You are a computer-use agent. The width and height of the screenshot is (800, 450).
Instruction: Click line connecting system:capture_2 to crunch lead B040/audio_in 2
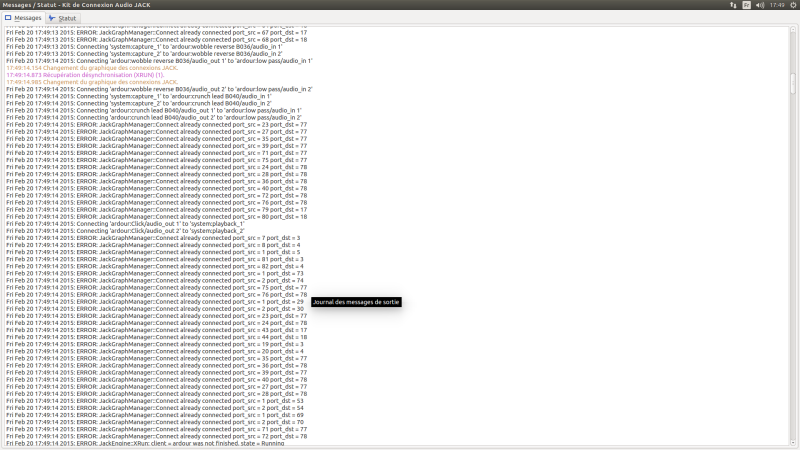pyautogui.click(x=139, y=104)
